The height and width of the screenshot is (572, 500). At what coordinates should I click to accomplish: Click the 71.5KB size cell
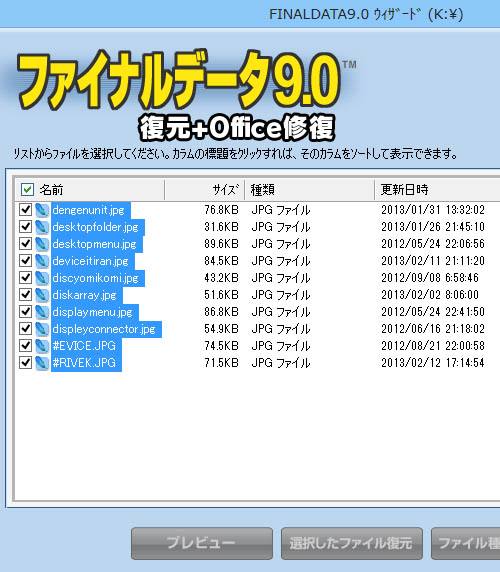(221, 363)
